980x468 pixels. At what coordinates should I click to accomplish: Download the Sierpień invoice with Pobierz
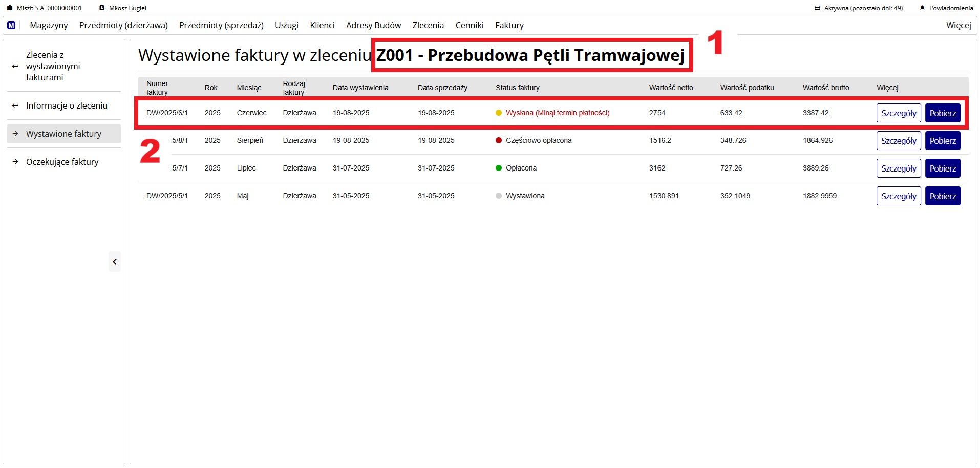tap(942, 141)
